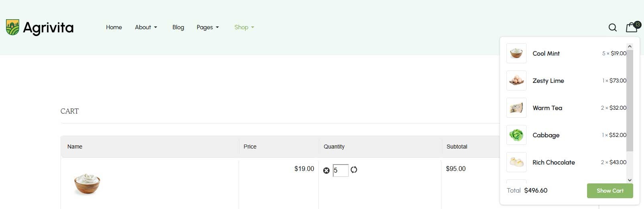This screenshot has height=209, width=644.
Task: Open the search magnifier icon
Action: pos(612,28)
